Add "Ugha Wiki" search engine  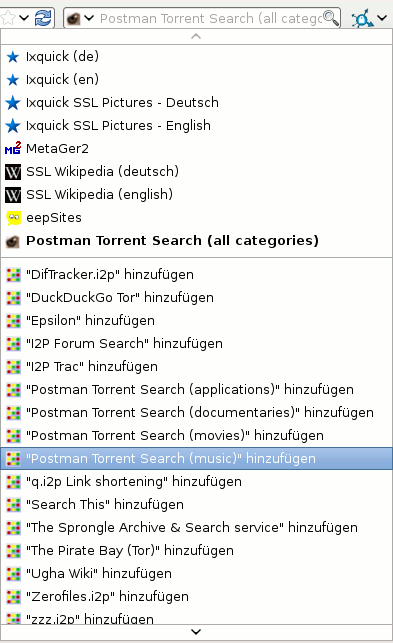(196, 573)
